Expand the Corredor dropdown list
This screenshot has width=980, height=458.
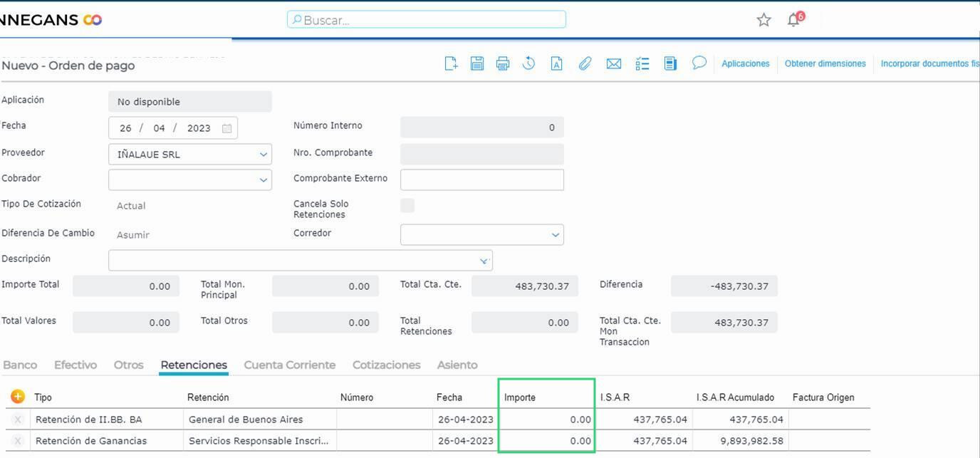555,235
